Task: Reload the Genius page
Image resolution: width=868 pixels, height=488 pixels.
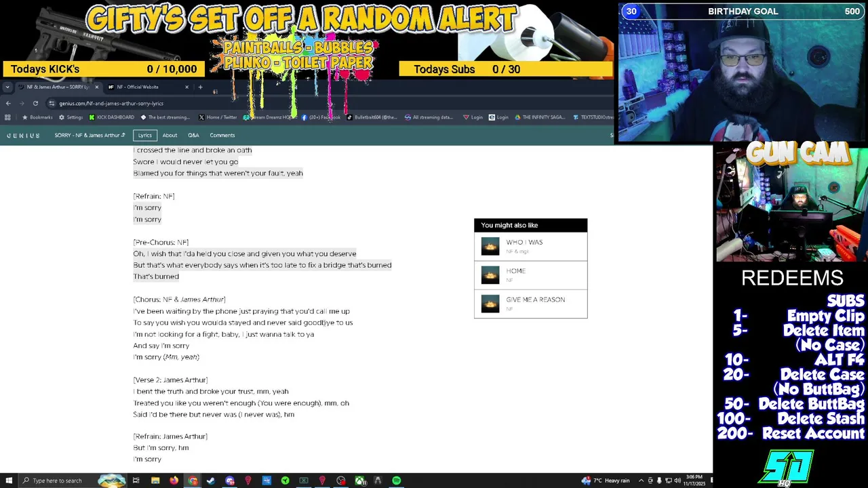Action: (x=35, y=103)
